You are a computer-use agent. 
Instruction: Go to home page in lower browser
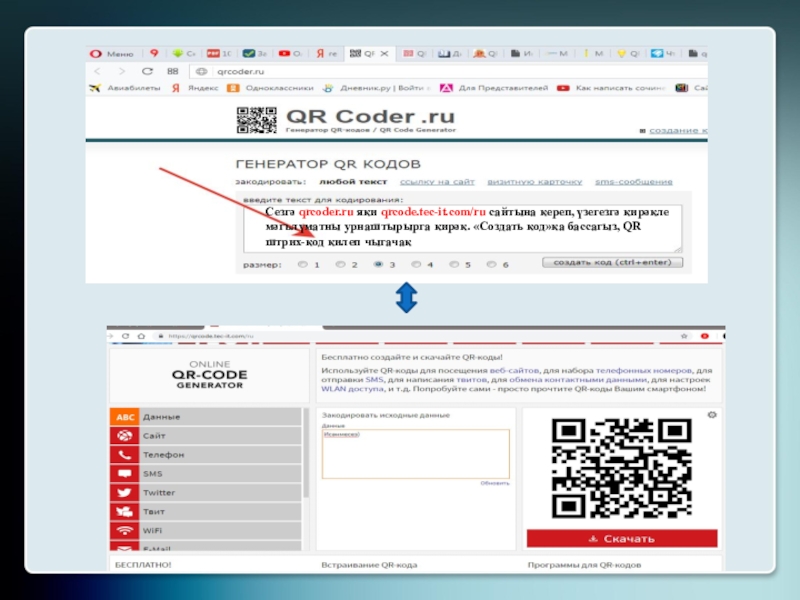(x=141, y=336)
